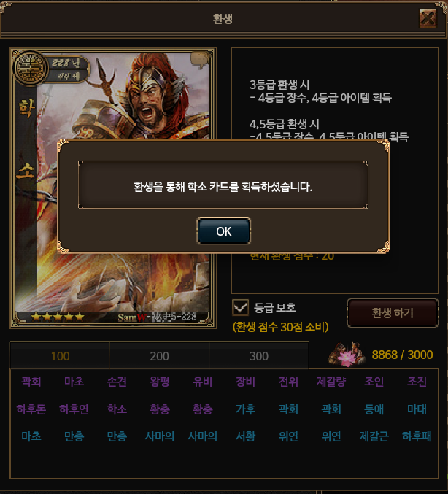Switch to the 100 tab
Image resolution: width=448 pixels, height=494 pixels.
pos(60,356)
